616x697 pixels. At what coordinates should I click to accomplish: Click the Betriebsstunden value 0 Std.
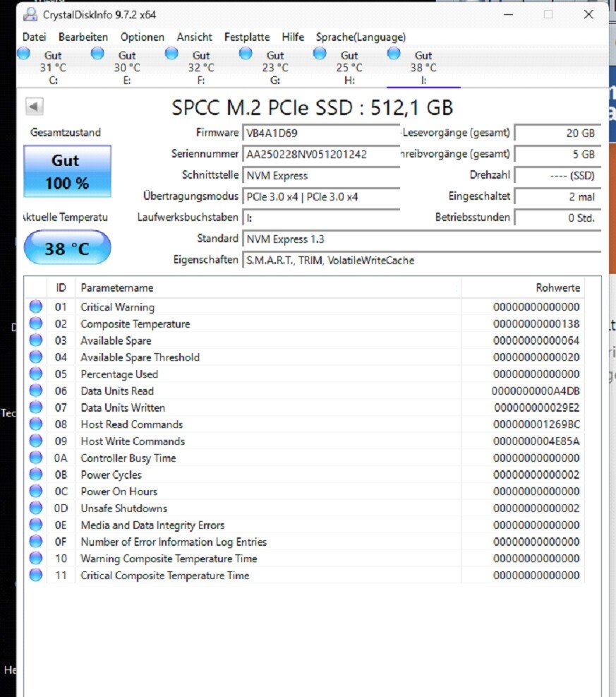[558, 218]
